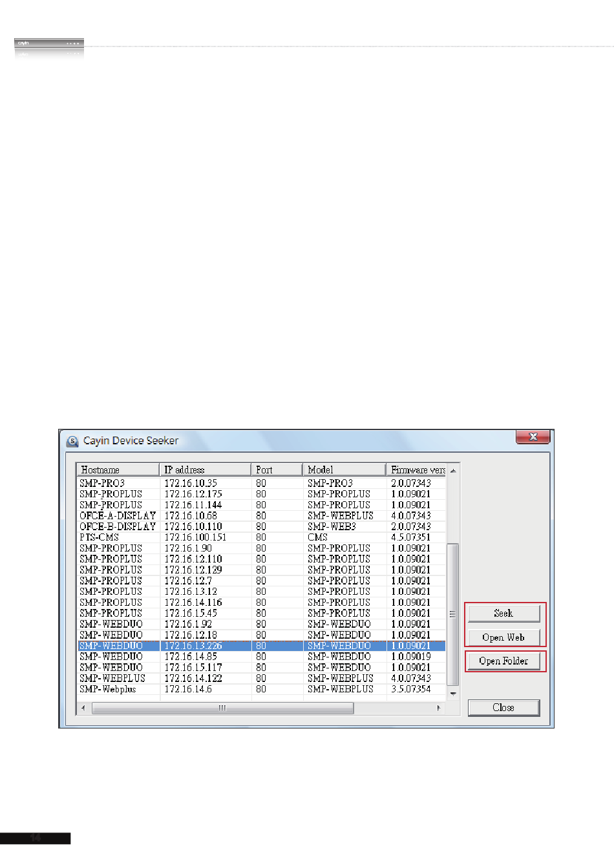Select the SMP-Webplus row 172.16.14.6
Viewport: 614px width, 868px height.
coord(261,689)
